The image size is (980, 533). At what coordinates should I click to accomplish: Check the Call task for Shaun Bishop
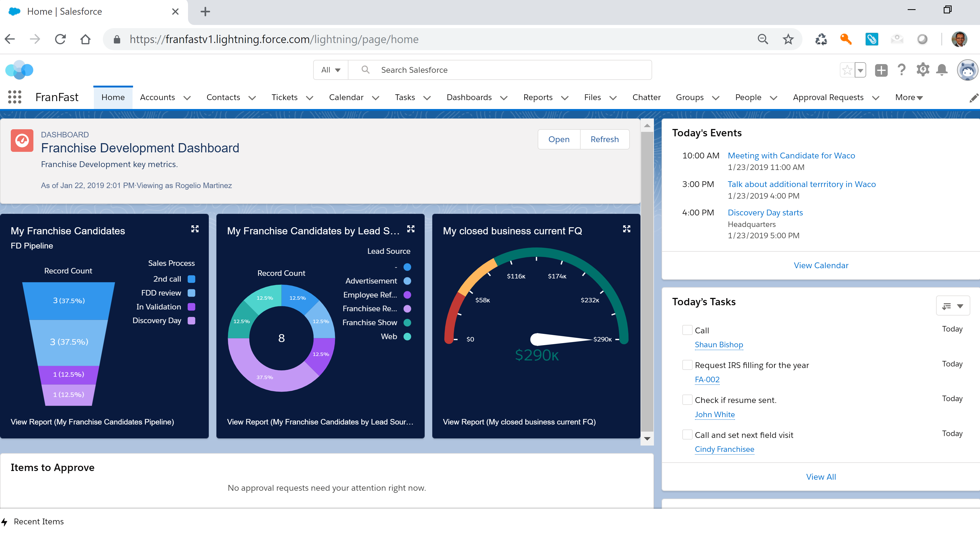coord(687,330)
